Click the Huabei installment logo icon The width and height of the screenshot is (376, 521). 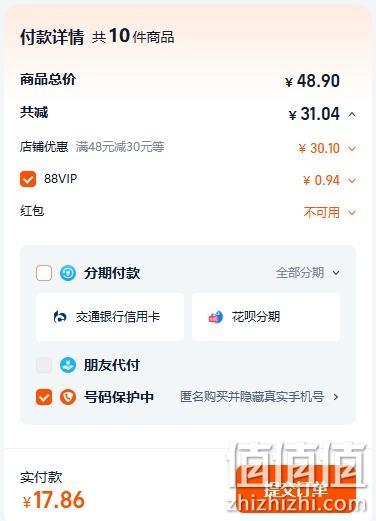(x=216, y=317)
